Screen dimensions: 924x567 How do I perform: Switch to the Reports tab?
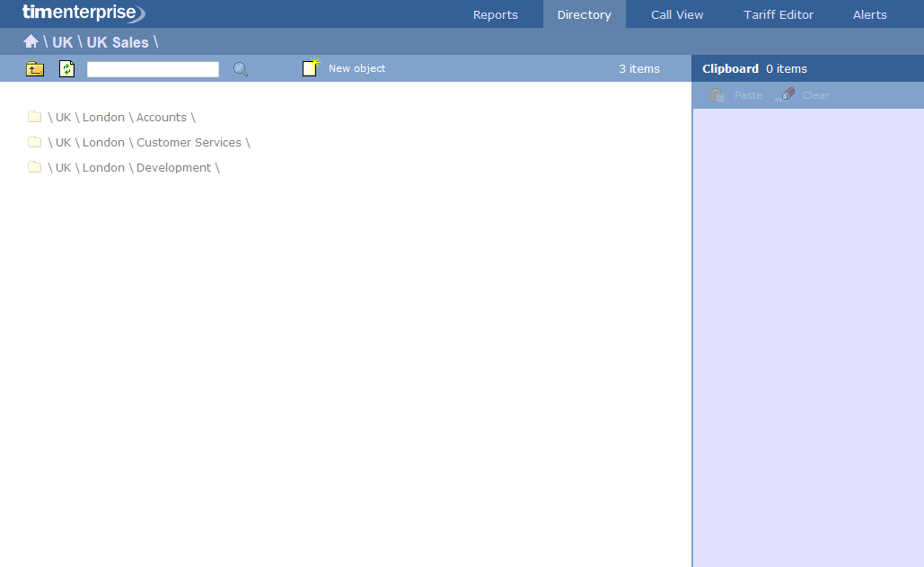point(496,14)
